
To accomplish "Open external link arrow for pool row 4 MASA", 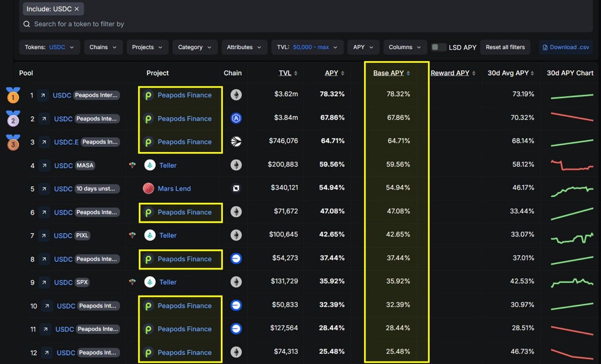I will [x=44, y=165].
